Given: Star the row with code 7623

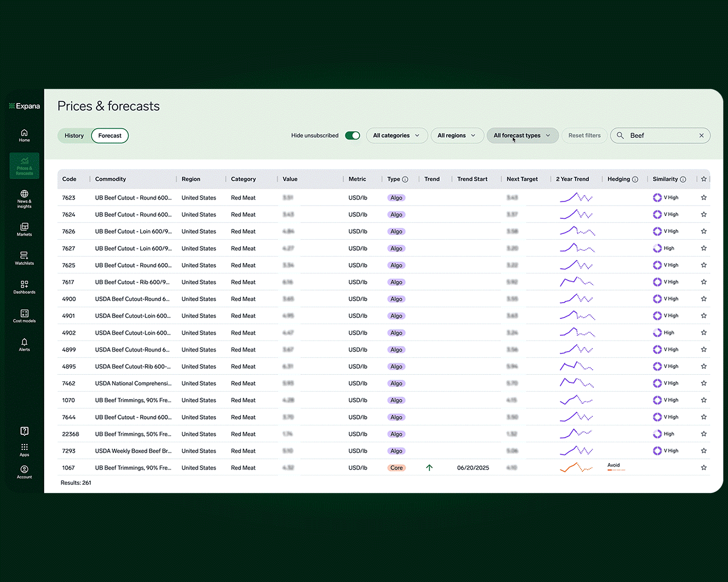Looking at the screenshot, I should (x=704, y=198).
